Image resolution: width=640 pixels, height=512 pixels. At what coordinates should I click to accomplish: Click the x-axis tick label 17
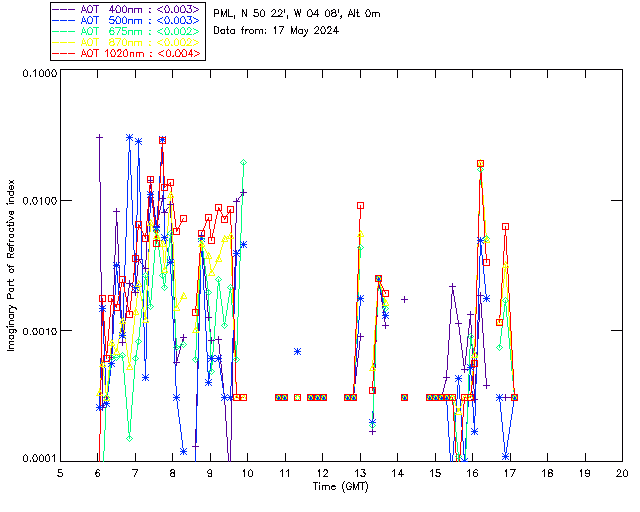coord(510,473)
